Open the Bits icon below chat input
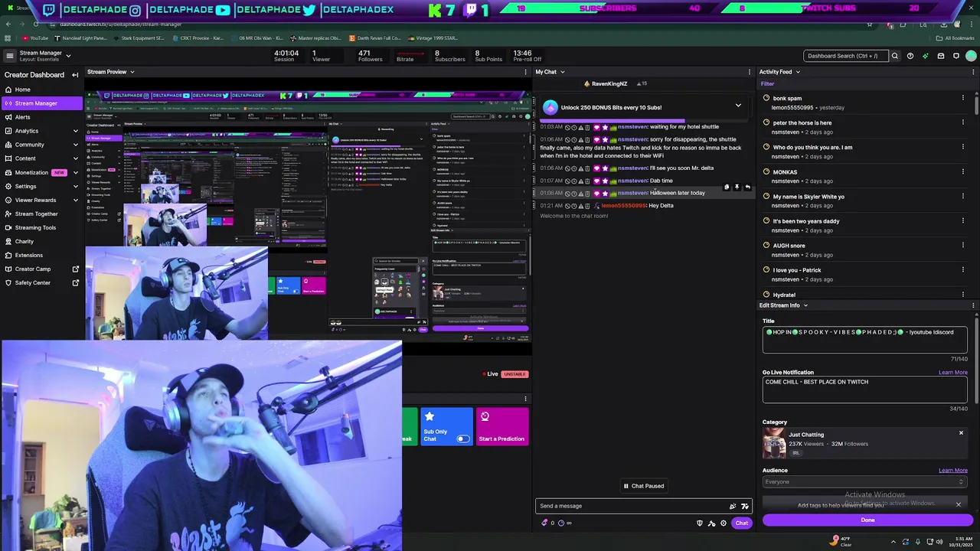This screenshot has width=980, height=551. [x=544, y=523]
